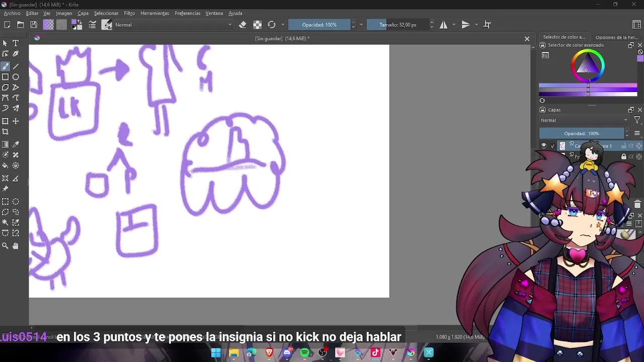Screen dimensions: 644x362
Task: Toggle horizontal mirror tool
Action: (443, 25)
